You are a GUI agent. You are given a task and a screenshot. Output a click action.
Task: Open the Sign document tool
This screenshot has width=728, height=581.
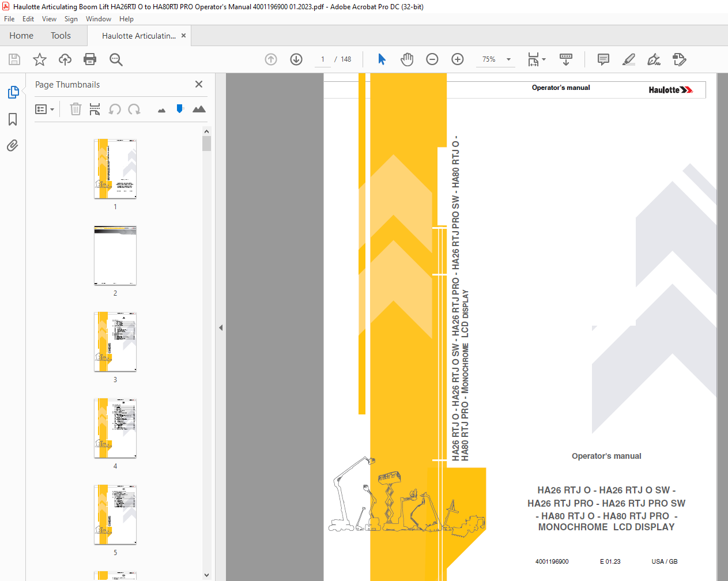(654, 59)
